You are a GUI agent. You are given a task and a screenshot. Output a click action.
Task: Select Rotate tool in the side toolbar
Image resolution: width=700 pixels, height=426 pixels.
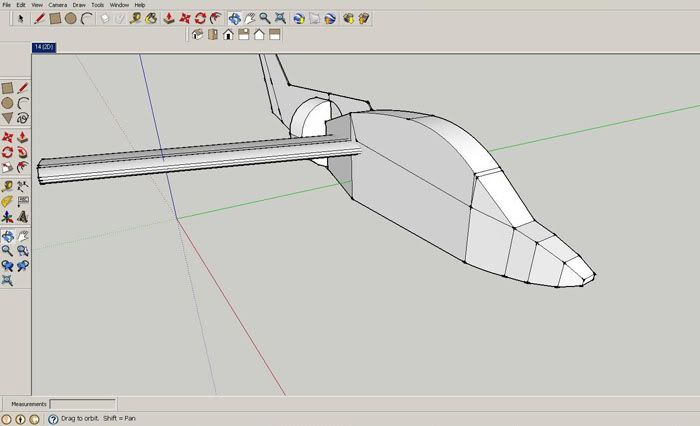click(x=7, y=152)
